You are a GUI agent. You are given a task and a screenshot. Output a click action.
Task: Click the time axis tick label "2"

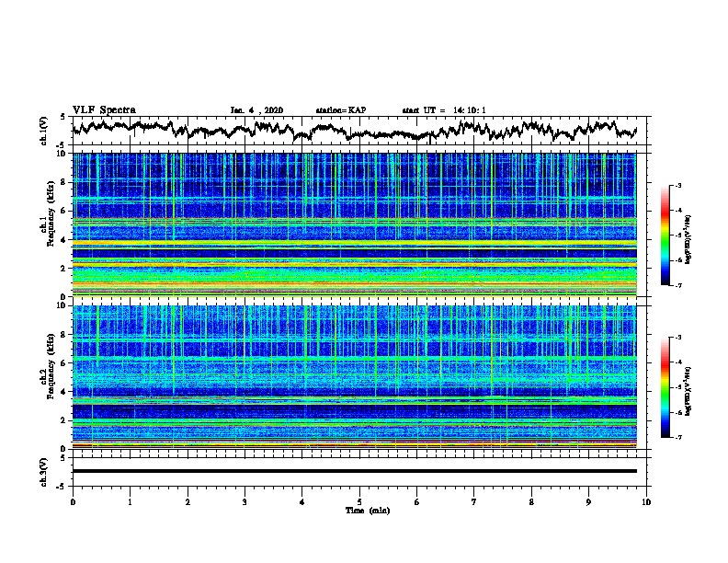[188, 502]
